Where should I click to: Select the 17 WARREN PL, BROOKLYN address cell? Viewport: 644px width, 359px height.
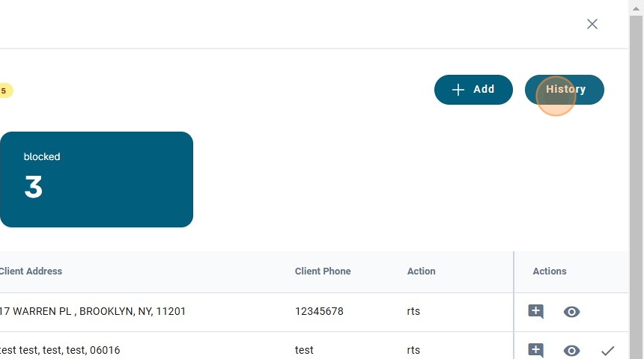[92, 311]
